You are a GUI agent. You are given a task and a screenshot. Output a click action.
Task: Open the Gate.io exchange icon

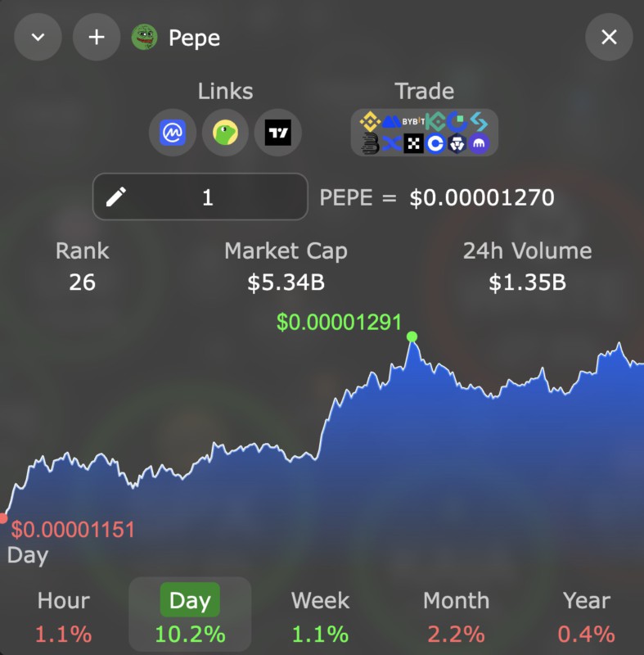coord(457,121)
